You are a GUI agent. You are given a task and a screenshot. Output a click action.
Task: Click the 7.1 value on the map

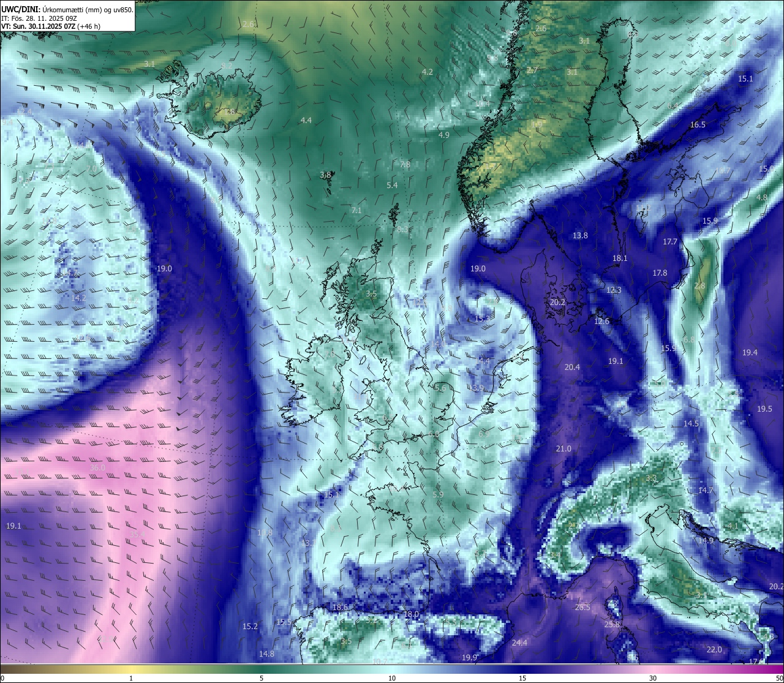pyautogui.click(x=356, y=210)
